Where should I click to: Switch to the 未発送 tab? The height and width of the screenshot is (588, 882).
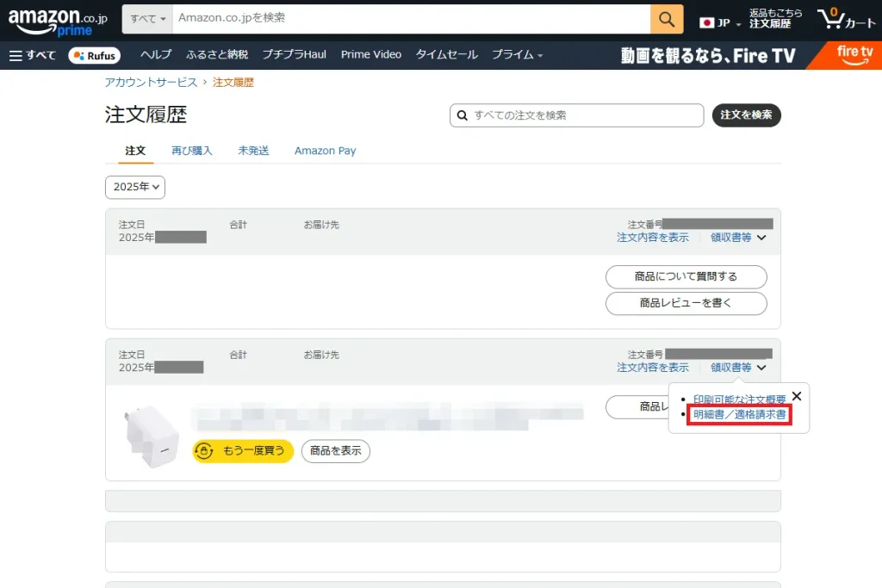pyautogui.click(x=254, y=151)
